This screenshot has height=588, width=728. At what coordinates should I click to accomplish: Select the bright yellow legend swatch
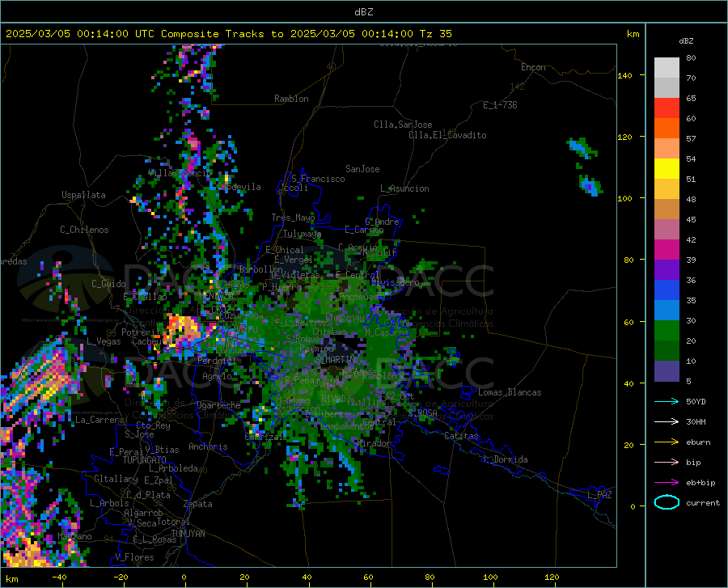tap(667, 169)
